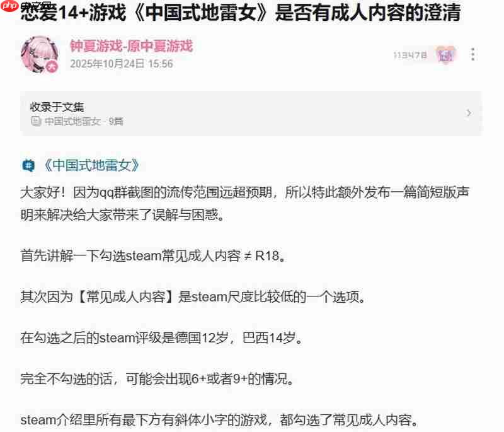
Task: Click the blue hashtag topic icon
Action: [28, 165]
